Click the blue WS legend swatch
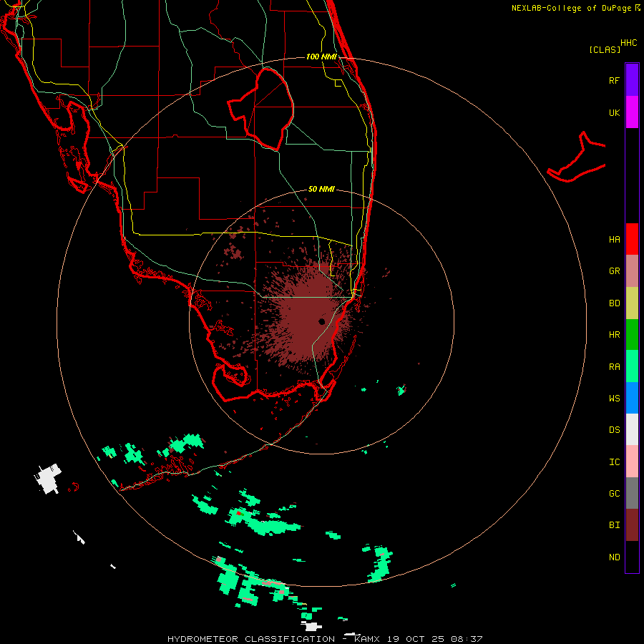Viewport: 644px width, 644px height. (632, 398)
